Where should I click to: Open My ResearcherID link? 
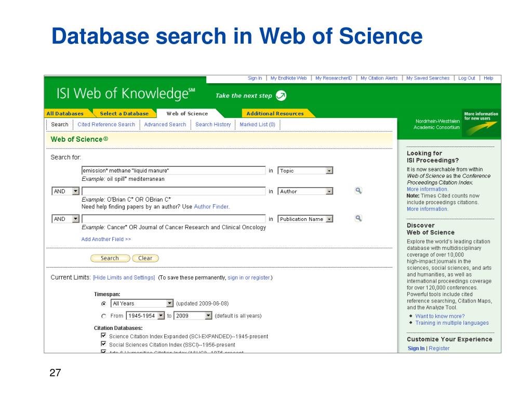(334, 78)
